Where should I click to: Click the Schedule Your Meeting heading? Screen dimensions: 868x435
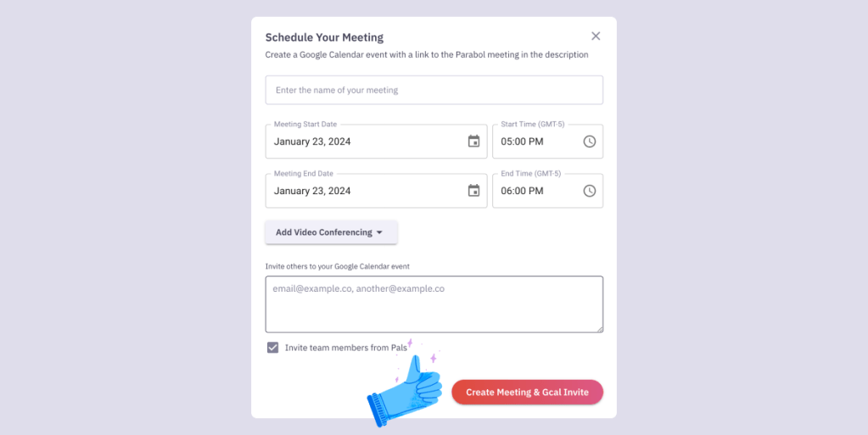(x=324, y=37)
